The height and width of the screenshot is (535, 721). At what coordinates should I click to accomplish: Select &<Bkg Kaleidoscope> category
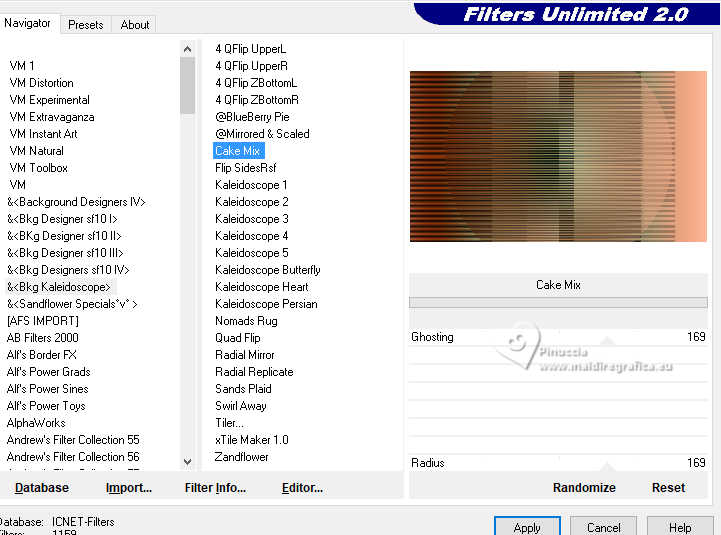click(59, 287)
